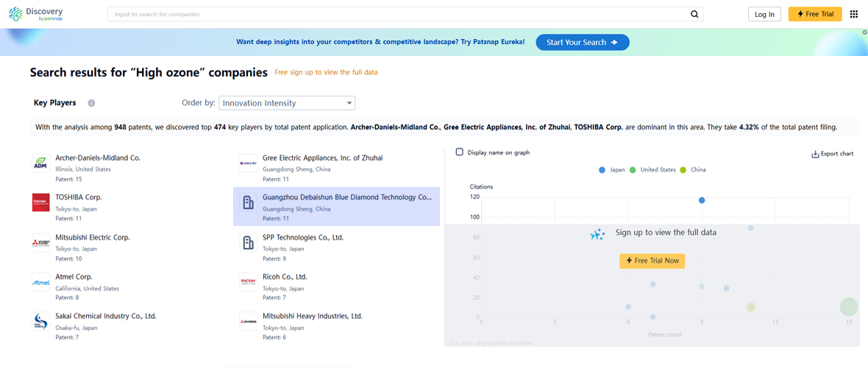Click 'California, United States' location text
The width and height of the screenshot is (868, 368).
pos(87,289)
